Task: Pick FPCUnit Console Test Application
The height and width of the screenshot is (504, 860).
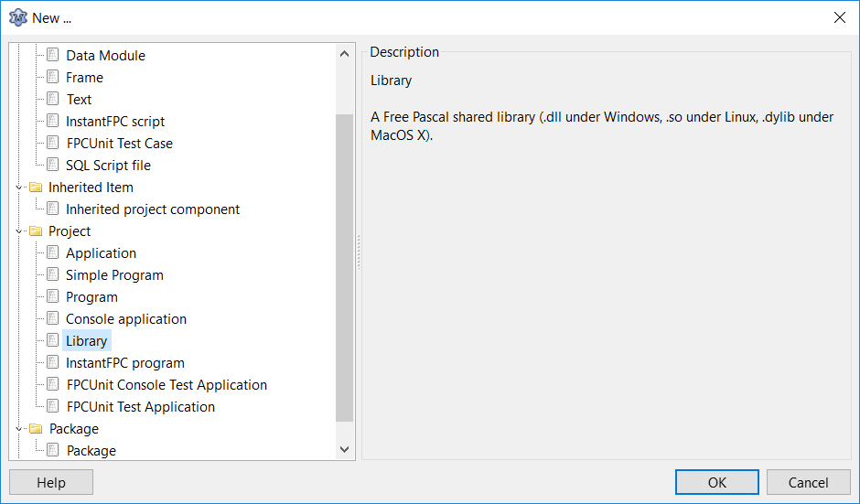Action: coord(167,385)
